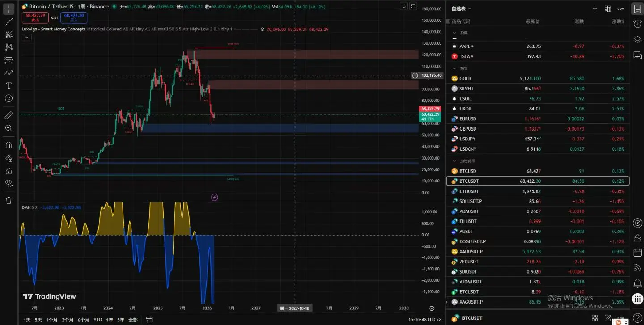Collapse the 期货 watchlist section
Viewport: 644px width, 325px height.
455,68
